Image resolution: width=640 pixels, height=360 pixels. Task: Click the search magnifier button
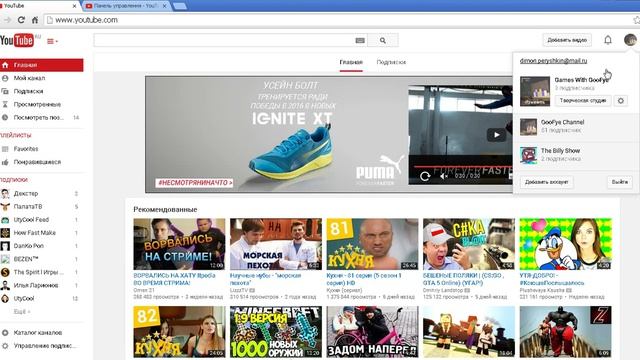pyautogui.click(x=383, y=40)
